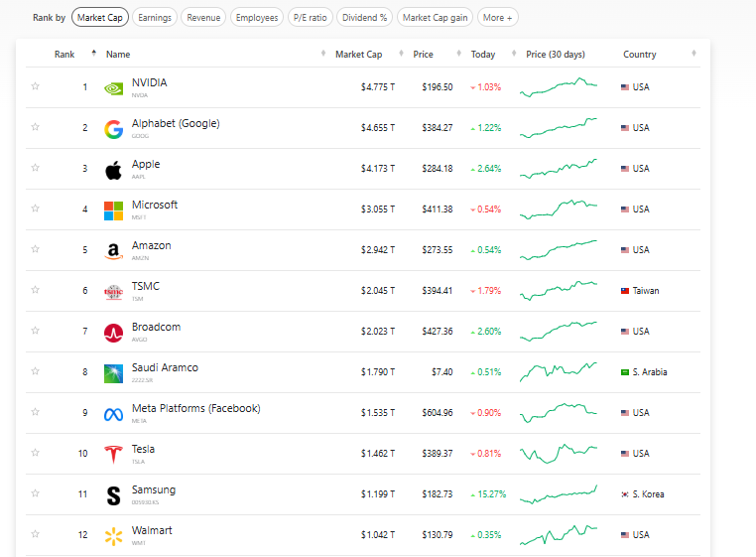Rank companies by Dividend %
756x557 pixels.
[x=364, y=18]
